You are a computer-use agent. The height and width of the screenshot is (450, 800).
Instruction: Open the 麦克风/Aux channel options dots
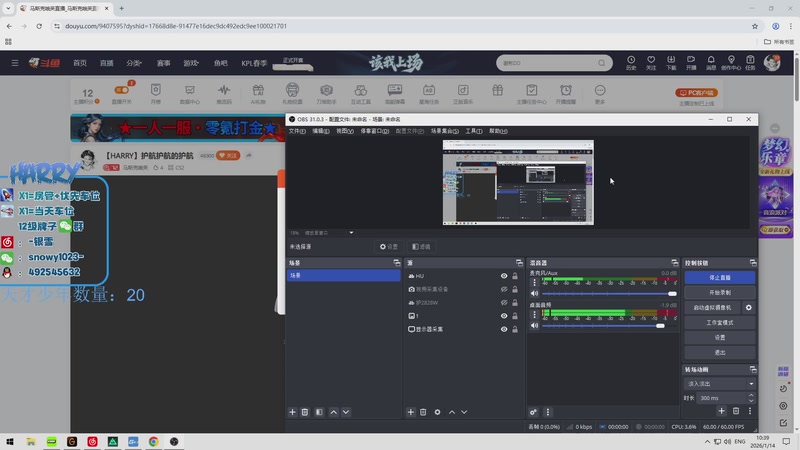(x=534, y=282)
